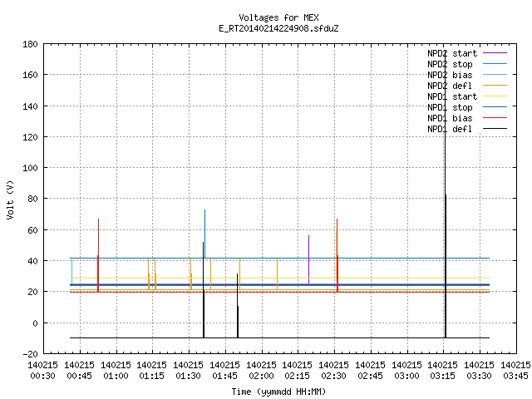Screen dimensions: 532x399
Task: Click the y-axis value 160
Action: 30,75
